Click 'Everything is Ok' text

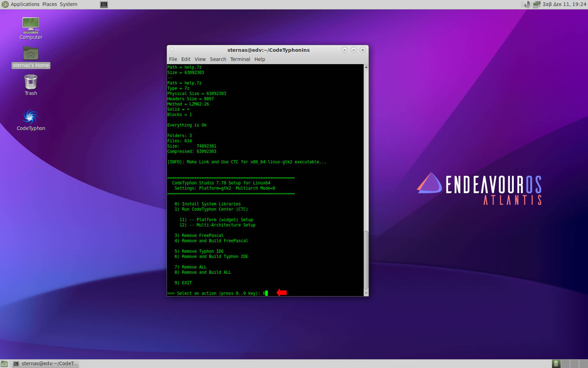click(x=187, y=125)
